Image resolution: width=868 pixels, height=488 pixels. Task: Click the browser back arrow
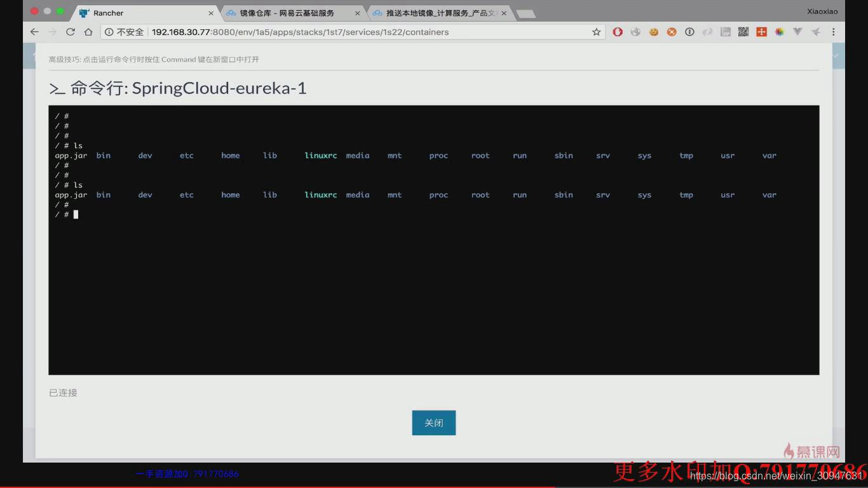click(x=34, y=32)
